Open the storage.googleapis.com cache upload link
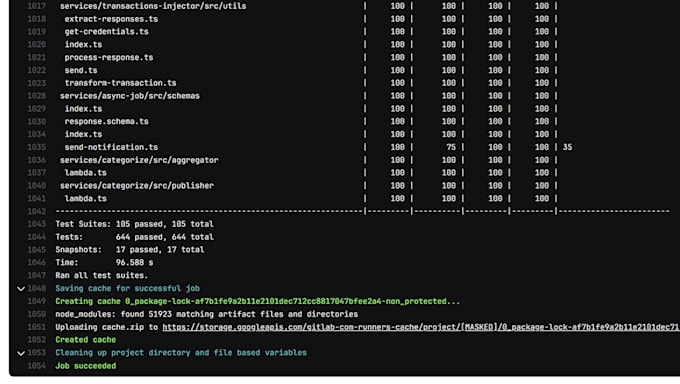The width and height of the screenshot is (680, 384). pyautogui.click(x=421, y=327)
